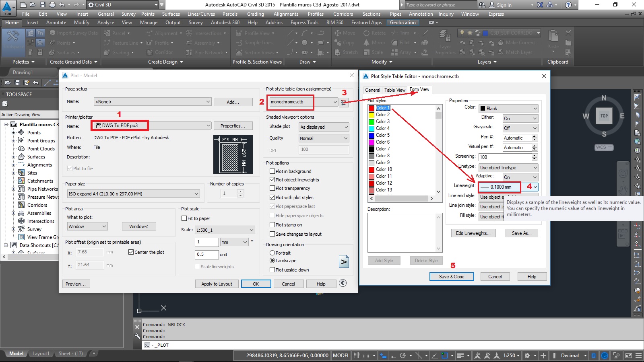The image size is (644, 362).
Task: Select the Rotate tool in Modify panel
Action: point(374,33)
